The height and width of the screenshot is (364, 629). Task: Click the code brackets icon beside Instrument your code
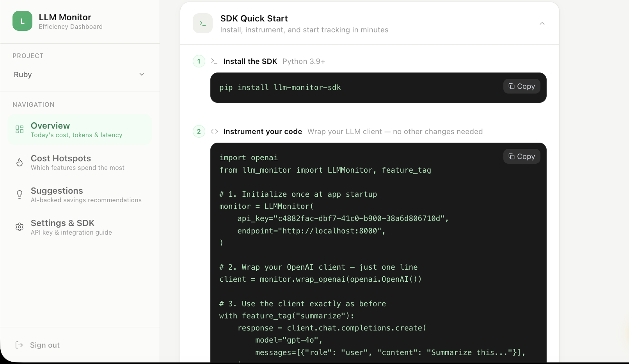(x=214, y=131)
